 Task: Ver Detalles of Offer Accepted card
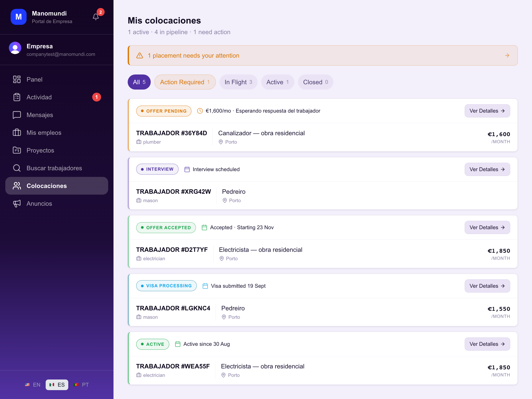click(487, 227)
